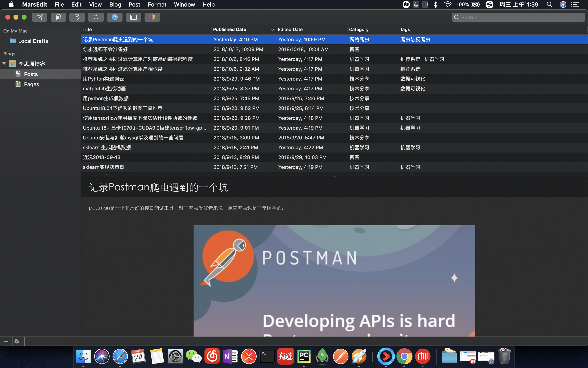The width and height of the screenshot is (588, 368).
Task: Open the Calendar app in the Dock
Action: [x=138, y=356]
